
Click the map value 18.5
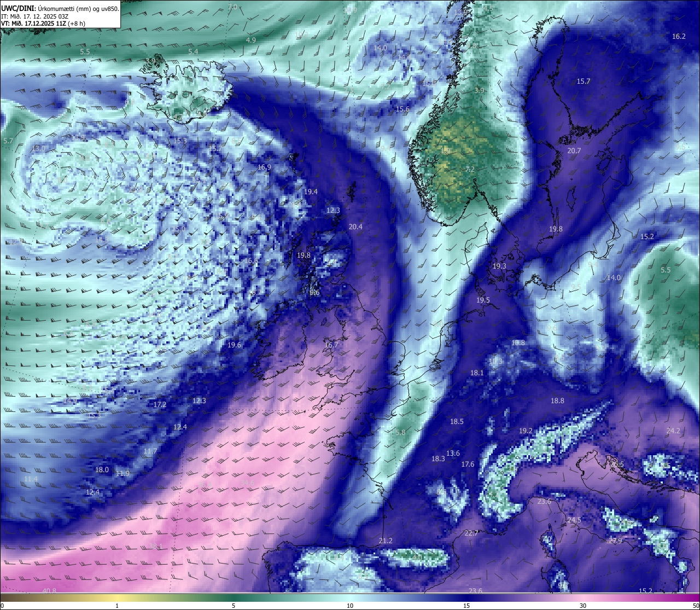[457, 421]
